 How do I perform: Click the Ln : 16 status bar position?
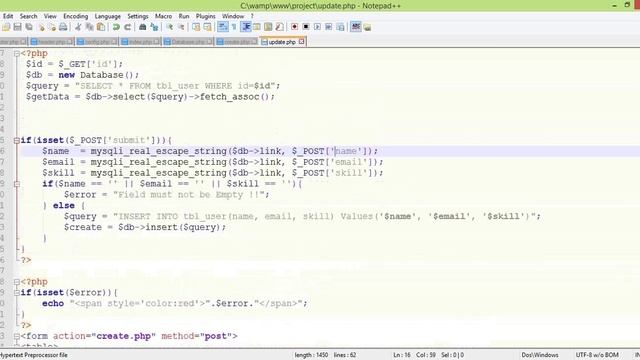402,355
